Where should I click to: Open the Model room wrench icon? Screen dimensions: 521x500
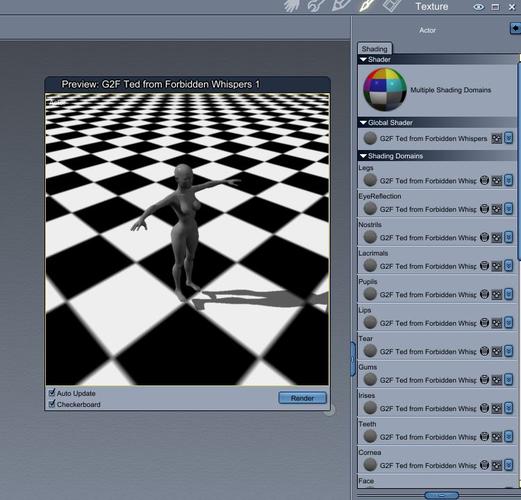316,6
